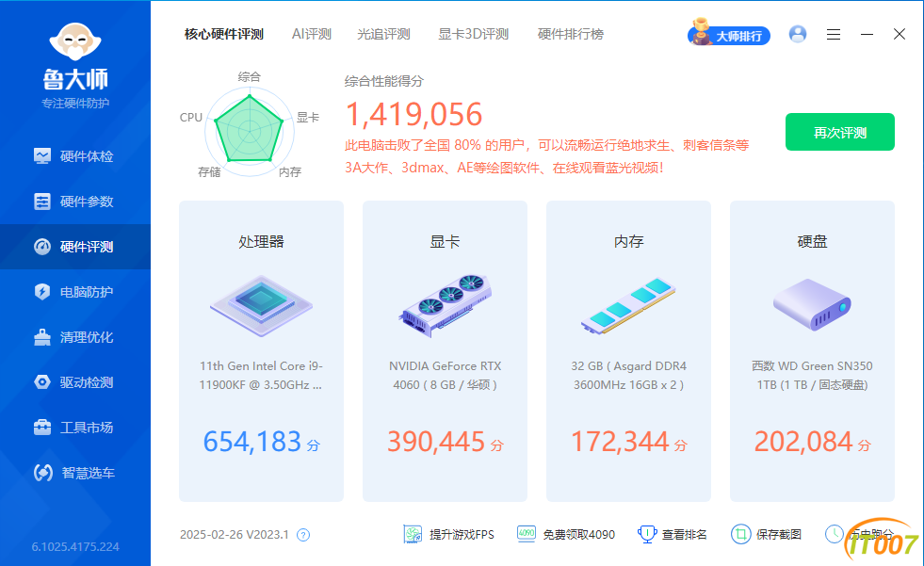This screenshot has width=924, height=566.
Task: Open 清理优化 broom icon in sidebar
Action: 42,337
